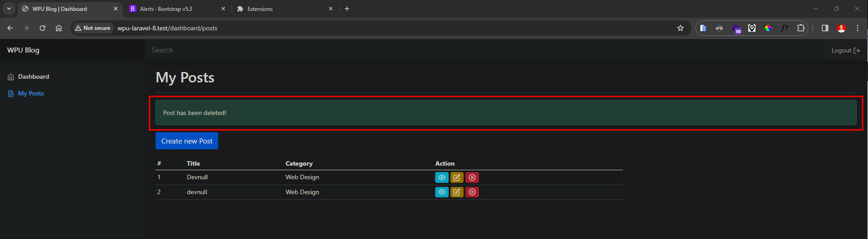Viewport: 868px width, 239px height.
Task: Open the tab search dropdown arrow
Action: 9,9
